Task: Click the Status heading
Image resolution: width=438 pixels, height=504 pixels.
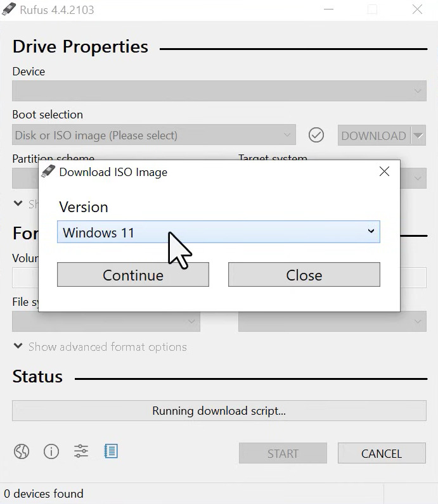Action: (x=37, y=376)
